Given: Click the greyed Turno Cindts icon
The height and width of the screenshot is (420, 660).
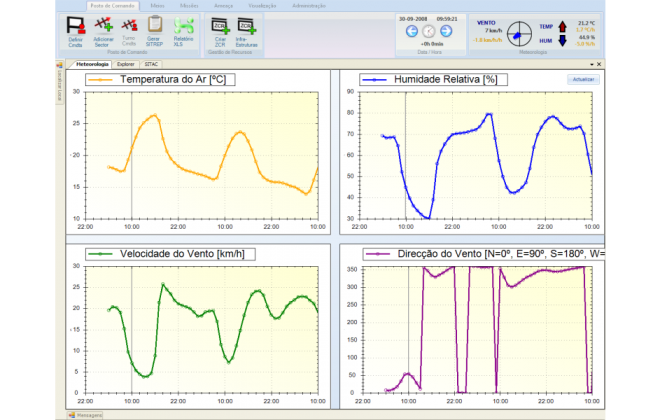Looking at the screenshot, I should click(129, 26).
